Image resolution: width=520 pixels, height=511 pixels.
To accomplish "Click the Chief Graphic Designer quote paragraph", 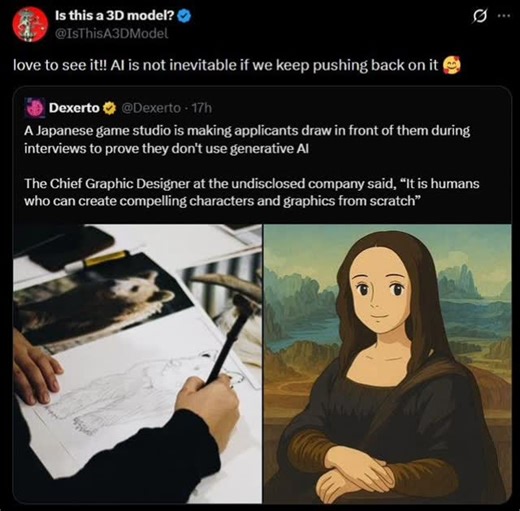I will [252, 192].
